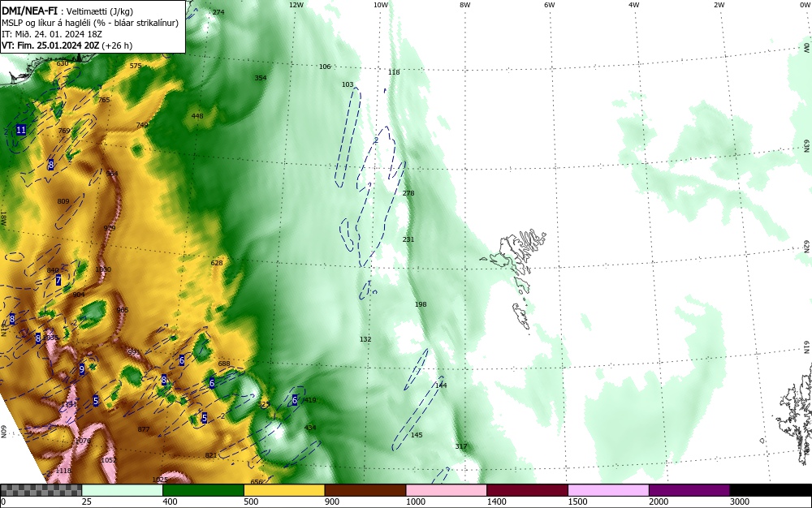The height and width of the screenshot is (508, 812).
Task: Click the 6W longitude label
Action: pos(550,5)
